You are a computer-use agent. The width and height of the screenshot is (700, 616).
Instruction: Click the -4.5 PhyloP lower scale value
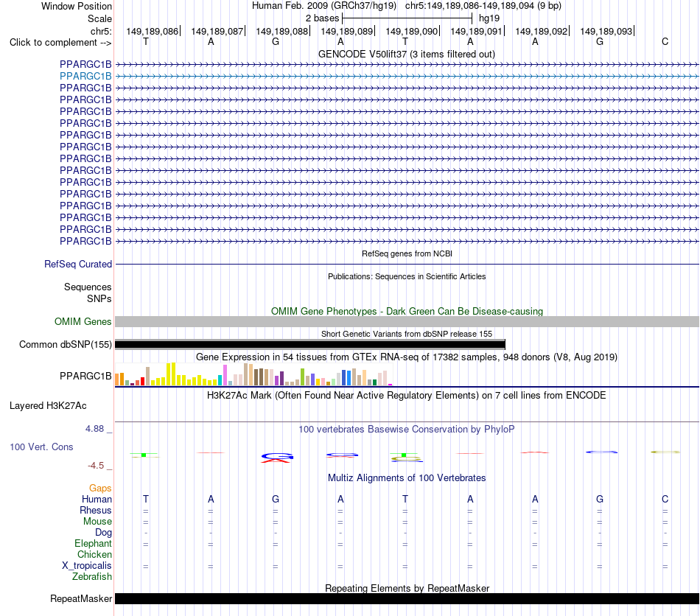coord(96,466)
